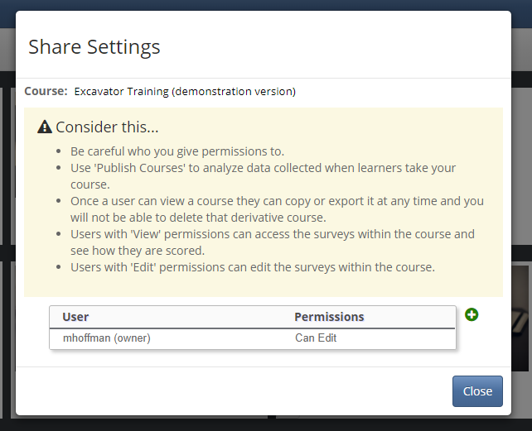The height and width of the screenshot is (431, 532).
Task: Close the Share Settings dialog
Action: click(x=477, y=391)
